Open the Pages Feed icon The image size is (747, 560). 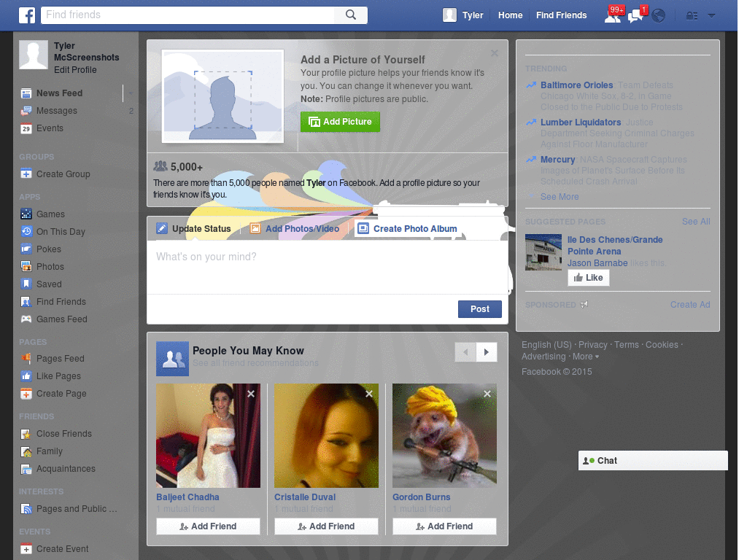26,359
